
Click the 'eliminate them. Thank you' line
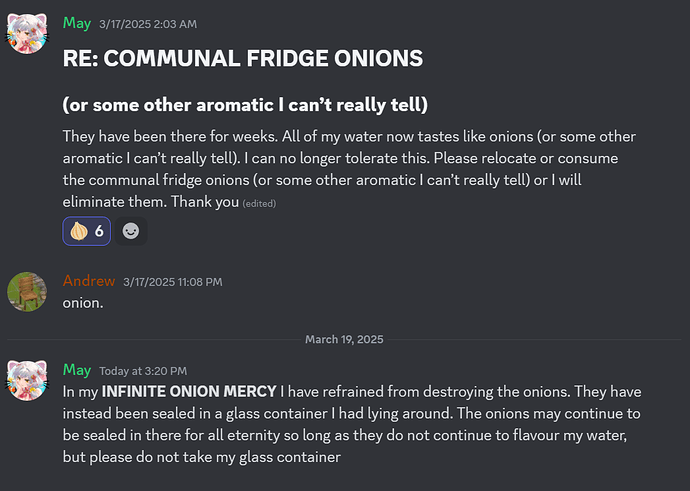[x=150, y=202]
